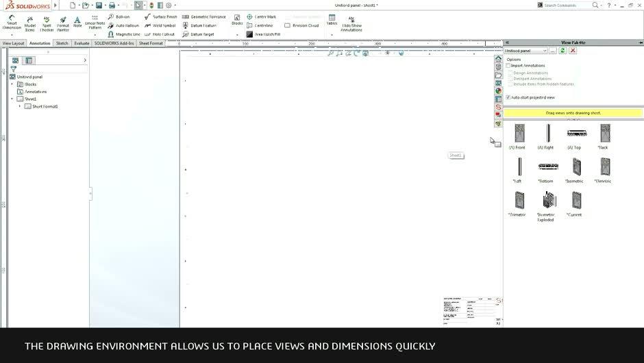Image resolution: width=644 pixels, height=363 pixels.
Task: Select the Centre Mark tool
Action: point(261,16)
